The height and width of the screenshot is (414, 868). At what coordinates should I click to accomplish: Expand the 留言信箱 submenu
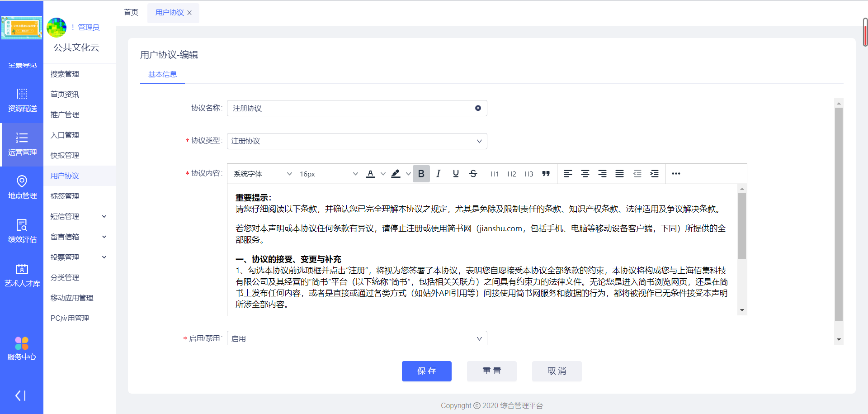(x=79, y=237)
